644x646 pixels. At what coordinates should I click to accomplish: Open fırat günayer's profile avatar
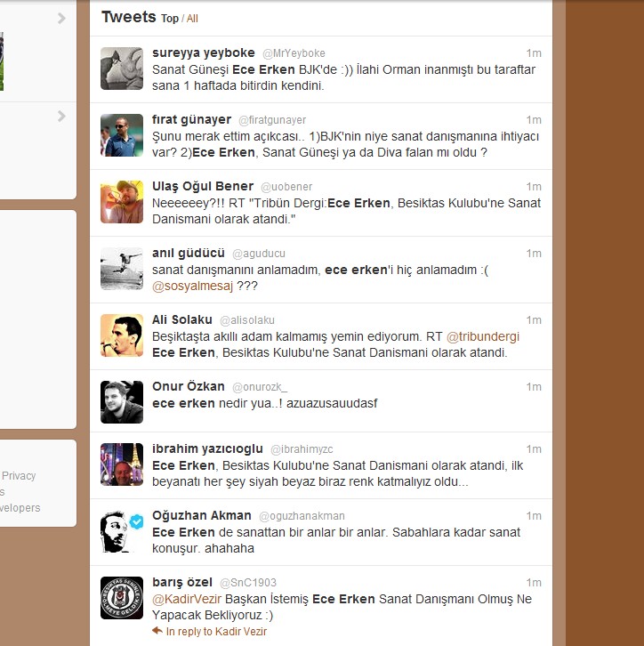point(122,135)
